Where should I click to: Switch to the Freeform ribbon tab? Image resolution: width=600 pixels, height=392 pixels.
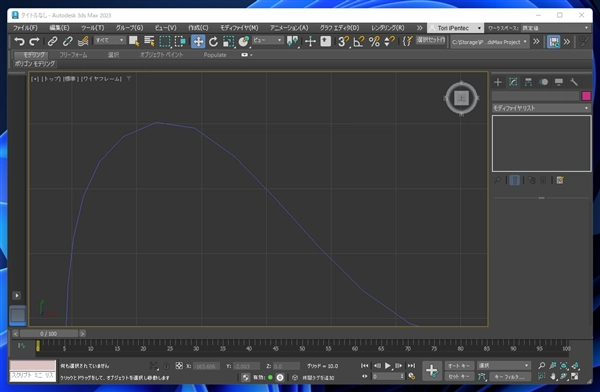[x=73, y=55]
